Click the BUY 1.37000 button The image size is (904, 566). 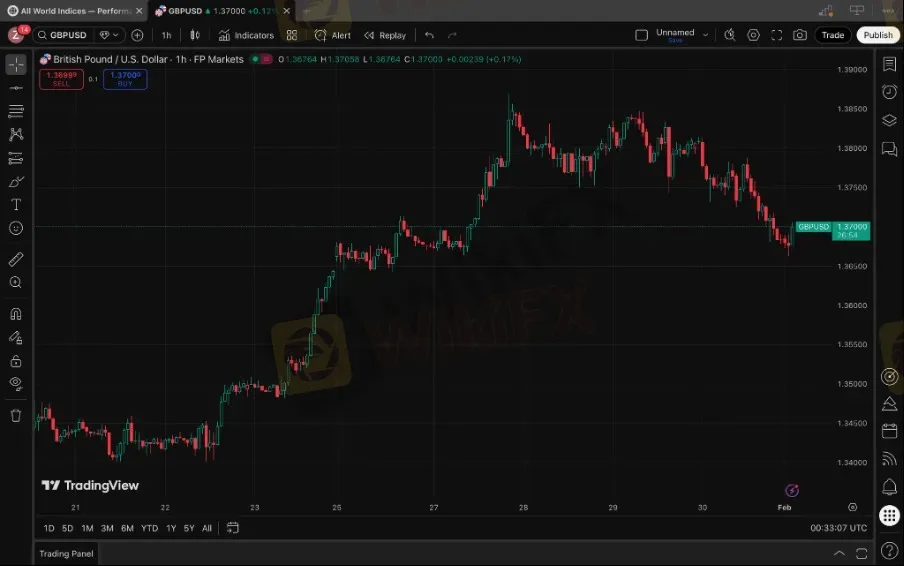(x=125, y=79)
